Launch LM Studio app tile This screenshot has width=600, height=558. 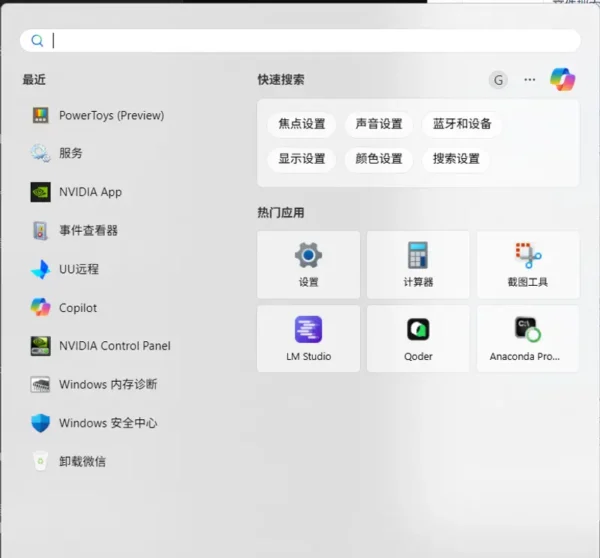(308, 338)
